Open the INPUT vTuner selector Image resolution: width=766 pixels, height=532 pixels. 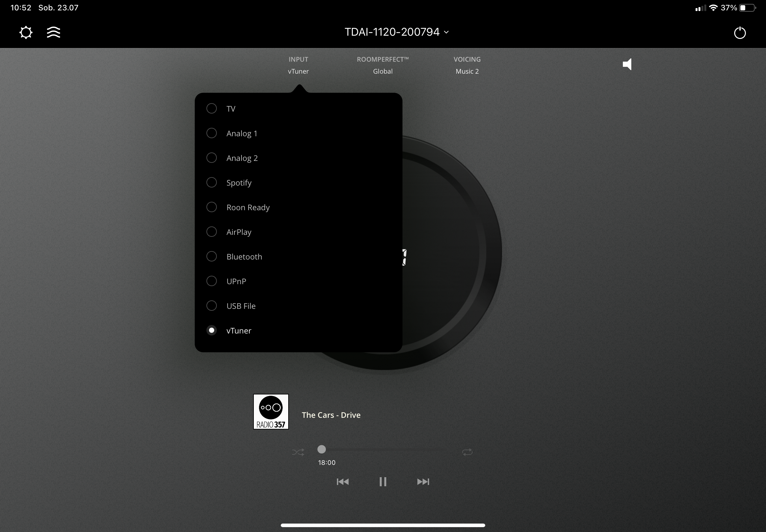(x=298, y=65)
